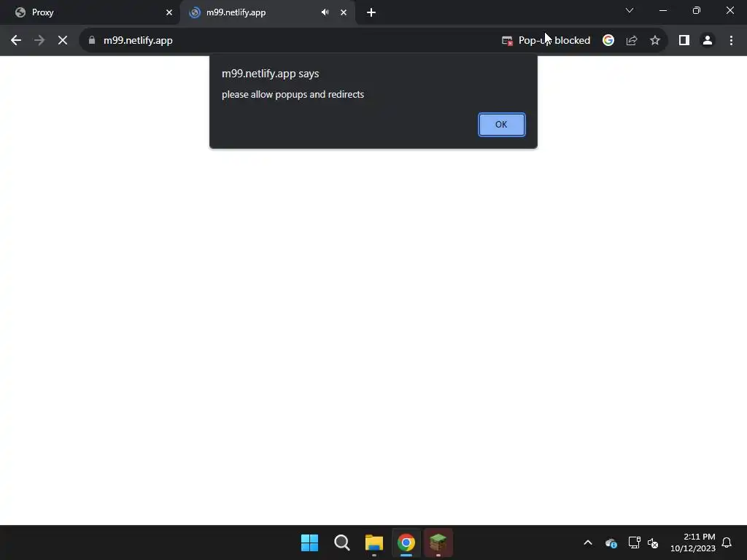Open Chrome three-dot menu
The image size is (747, 560).
click(x=731, y=41)
